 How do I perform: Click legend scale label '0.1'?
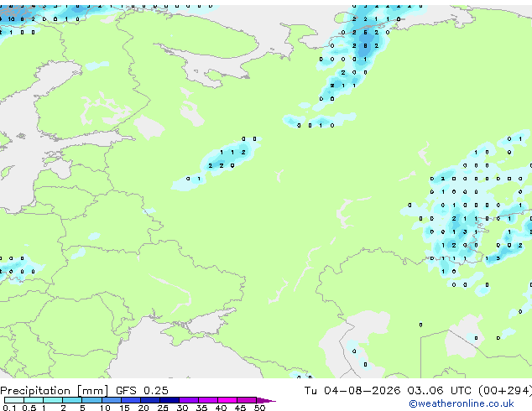pos(9,408)
